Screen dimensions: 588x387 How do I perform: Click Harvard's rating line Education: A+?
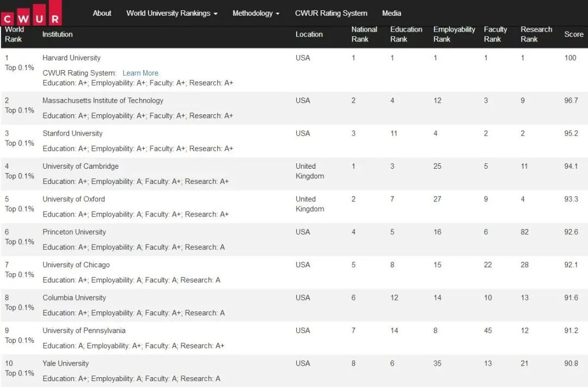pos(138,83)
